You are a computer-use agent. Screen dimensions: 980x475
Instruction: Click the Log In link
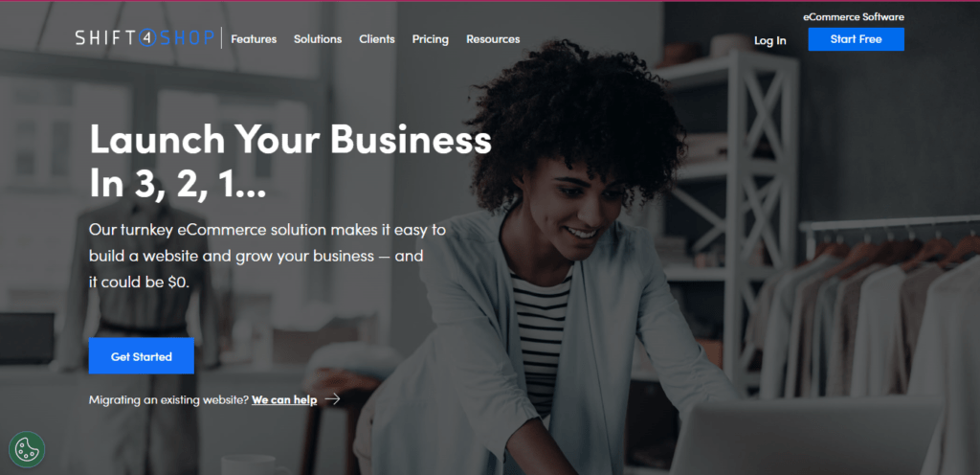coord(770,40)
